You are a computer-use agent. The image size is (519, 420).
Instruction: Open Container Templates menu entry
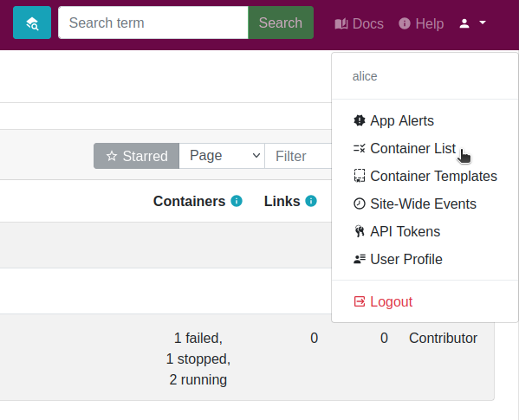coord(425,177)
